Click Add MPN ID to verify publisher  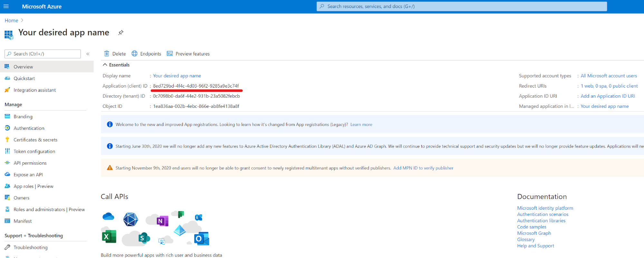click(x=423, y=168)
